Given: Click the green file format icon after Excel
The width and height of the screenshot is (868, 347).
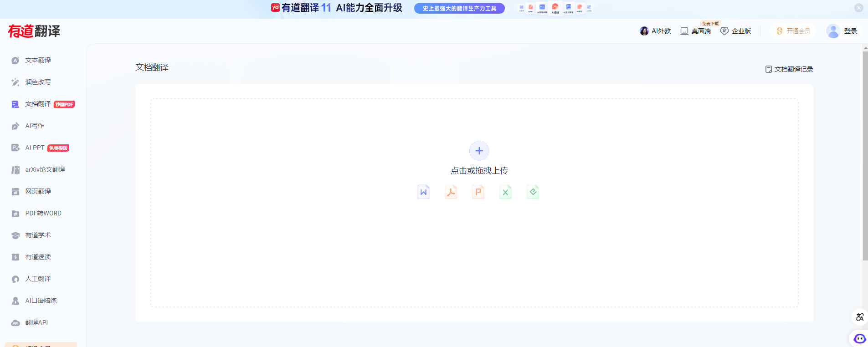Looking at the screenshot, I should point(533,192).
